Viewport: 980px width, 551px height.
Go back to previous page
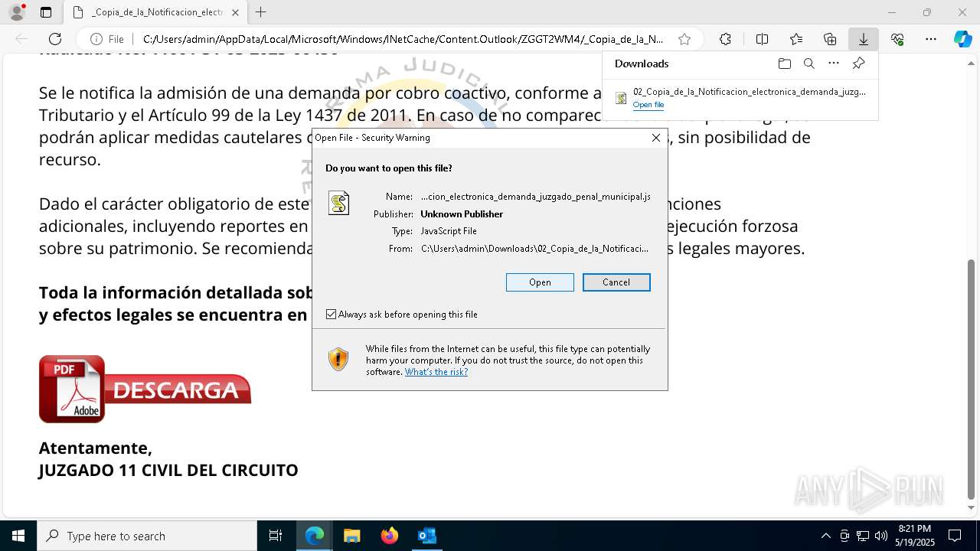(x=21, y=39)
